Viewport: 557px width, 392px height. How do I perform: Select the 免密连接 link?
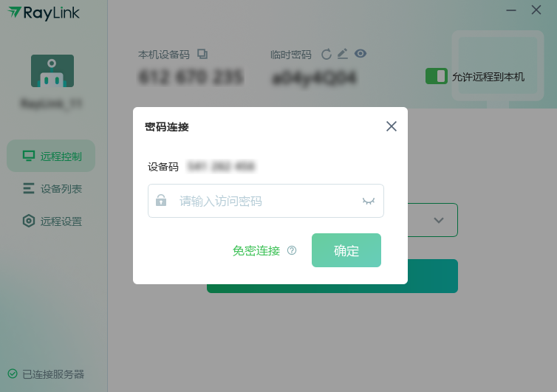(x=256, y=251)
